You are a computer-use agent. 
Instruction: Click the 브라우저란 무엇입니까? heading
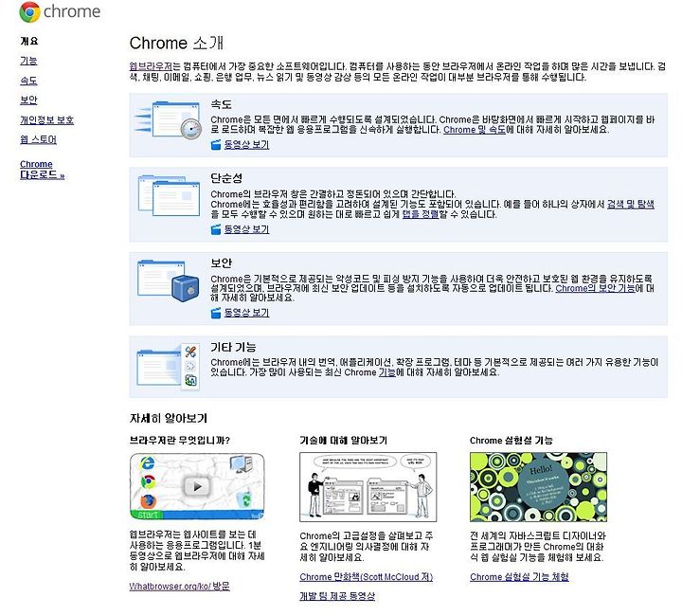[180, 441]
